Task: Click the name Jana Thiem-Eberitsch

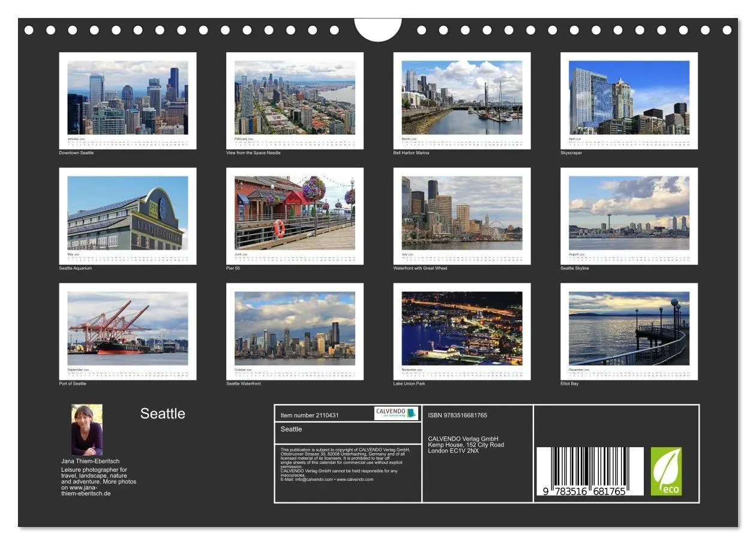Action: pyautogui.click(x=90, y=461)
